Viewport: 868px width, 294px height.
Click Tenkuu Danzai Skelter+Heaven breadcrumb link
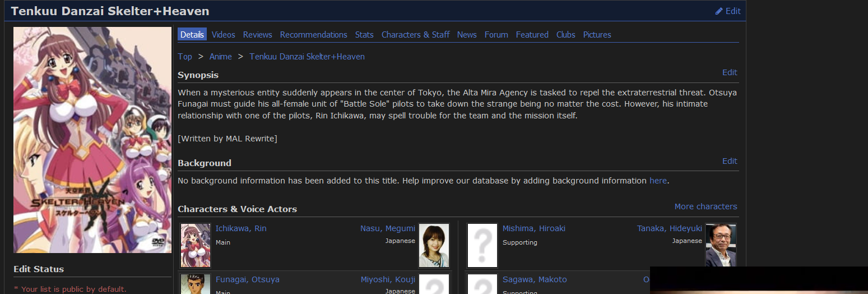(x=307, y=57)
